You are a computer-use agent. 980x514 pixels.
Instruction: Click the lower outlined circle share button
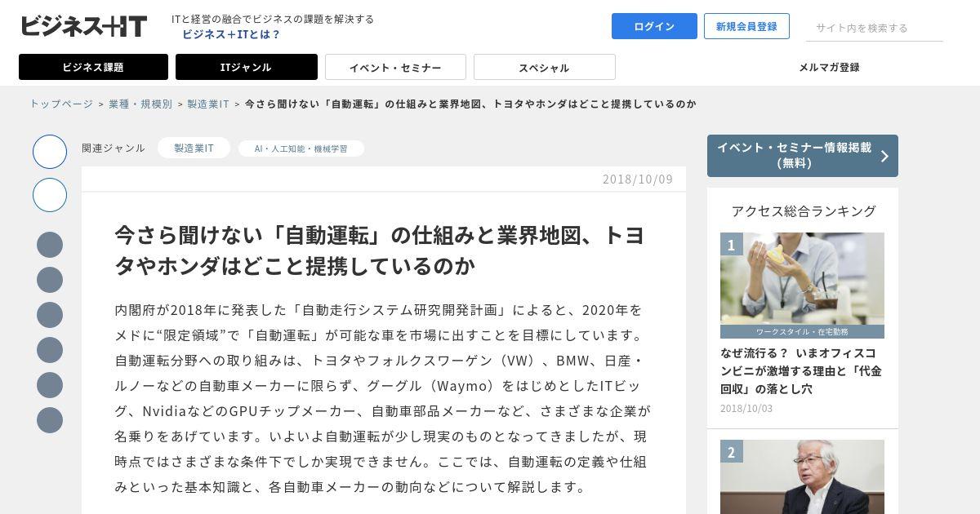pyautogui.click(x=50, y=195)
